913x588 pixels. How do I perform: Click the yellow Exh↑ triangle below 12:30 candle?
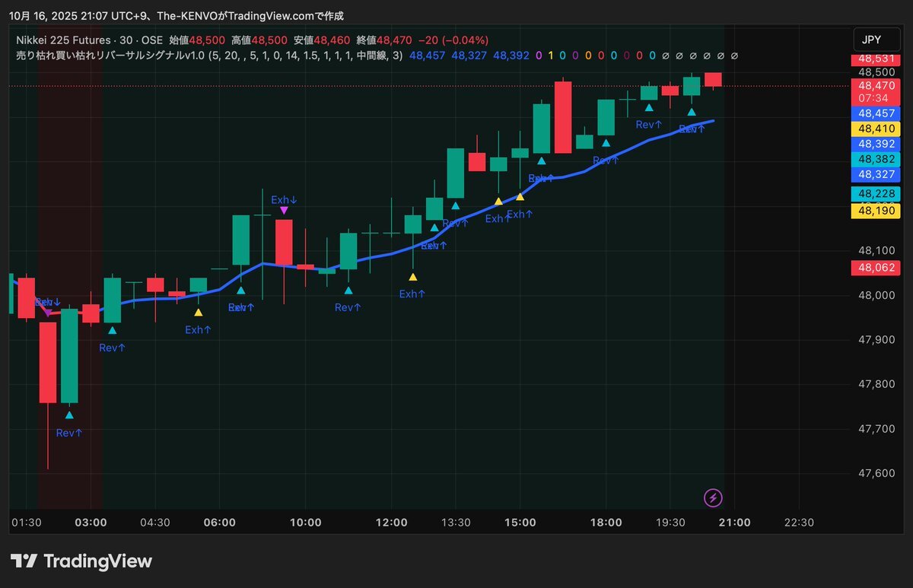point(412,278)
